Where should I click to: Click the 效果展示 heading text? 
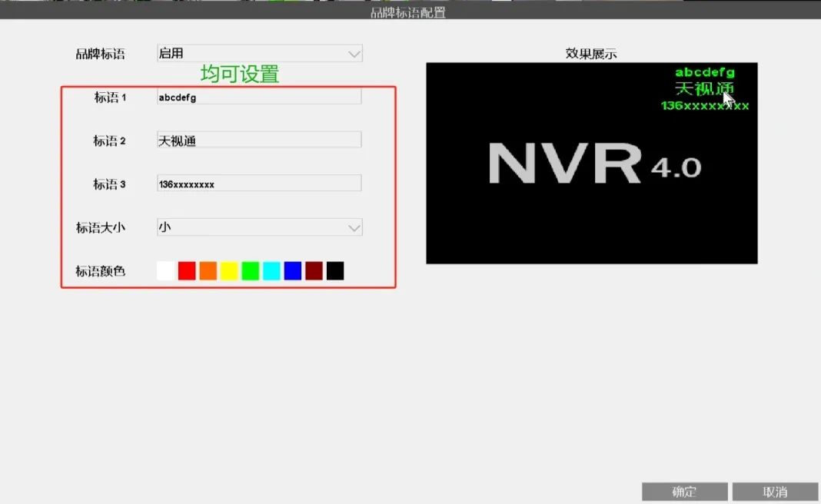(591, 53)
